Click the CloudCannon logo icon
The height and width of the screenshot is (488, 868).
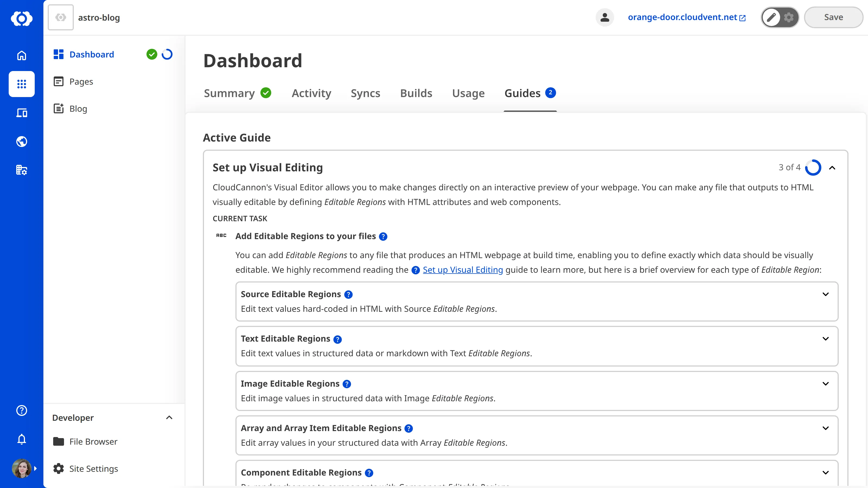coord(22,18)
